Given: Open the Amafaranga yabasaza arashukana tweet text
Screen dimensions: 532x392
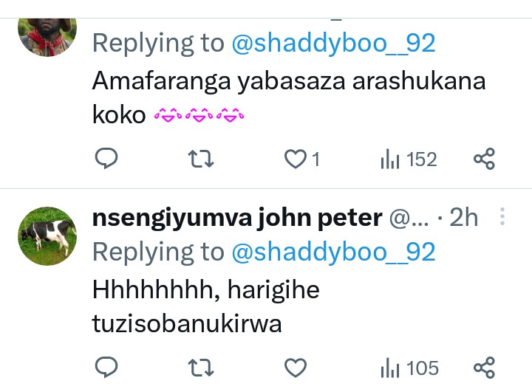Looking at the screenshot, I should point(288,97).
